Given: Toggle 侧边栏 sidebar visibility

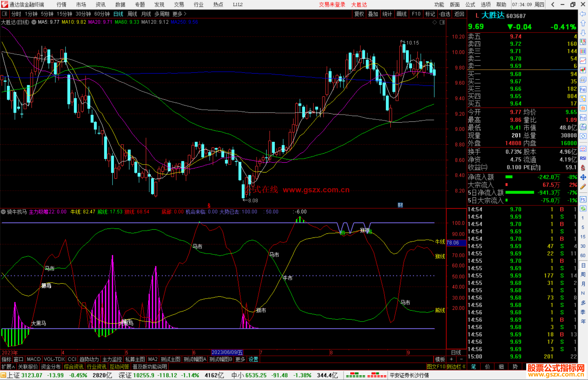Looking at the screenshot, I should point(456,367).
